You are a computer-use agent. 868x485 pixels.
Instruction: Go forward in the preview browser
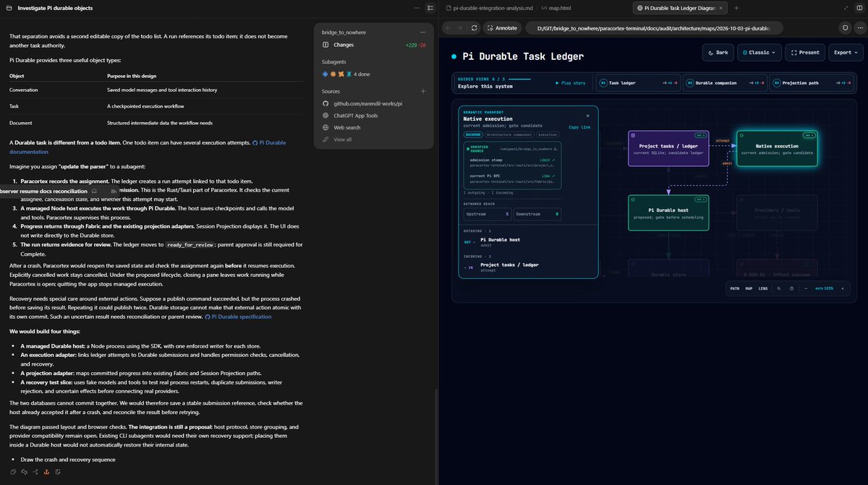tap(459, 27)
